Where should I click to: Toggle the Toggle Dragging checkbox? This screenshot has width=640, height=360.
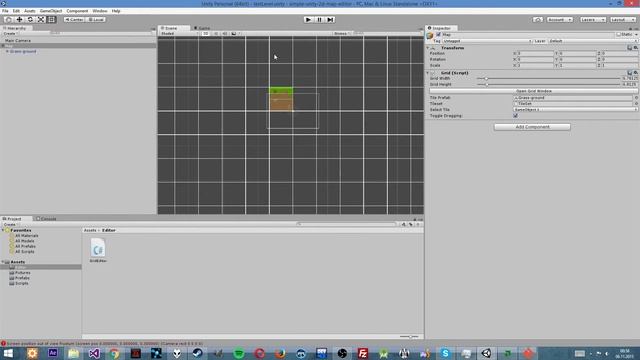coord(516,116)
